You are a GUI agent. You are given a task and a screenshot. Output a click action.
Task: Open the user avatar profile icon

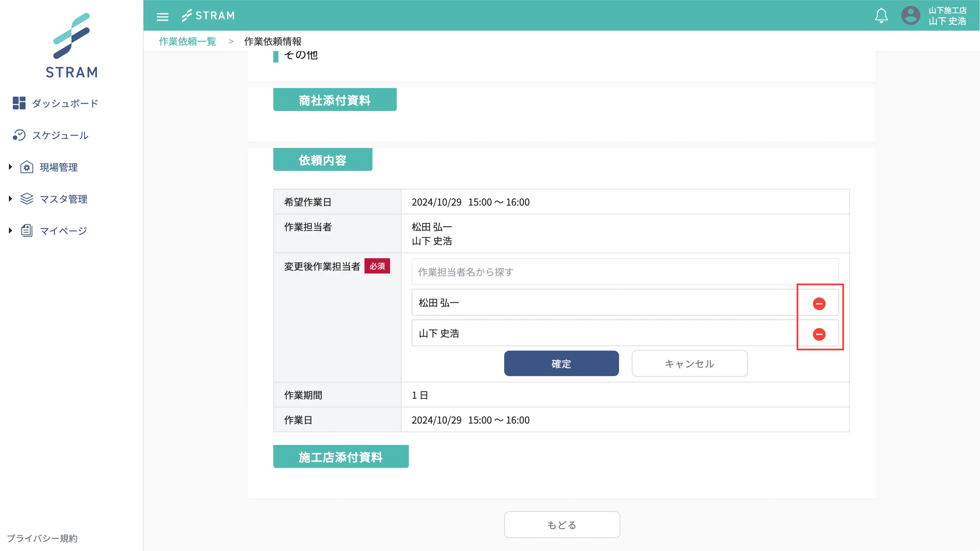910,16
